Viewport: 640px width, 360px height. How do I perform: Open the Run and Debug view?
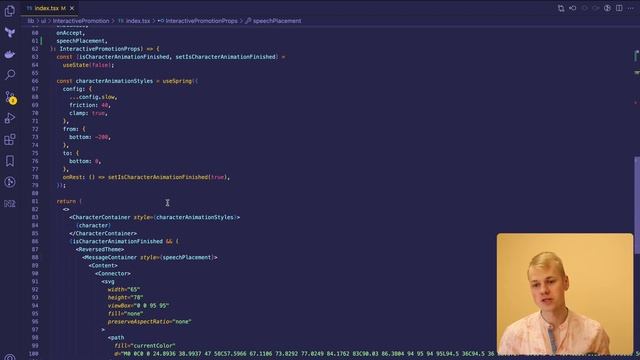point(10,118)
